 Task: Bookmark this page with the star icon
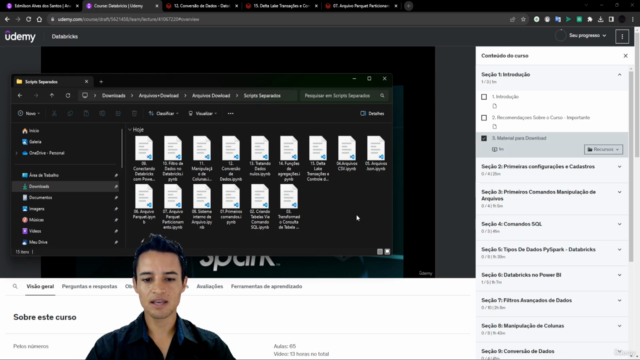pos(523,19)
